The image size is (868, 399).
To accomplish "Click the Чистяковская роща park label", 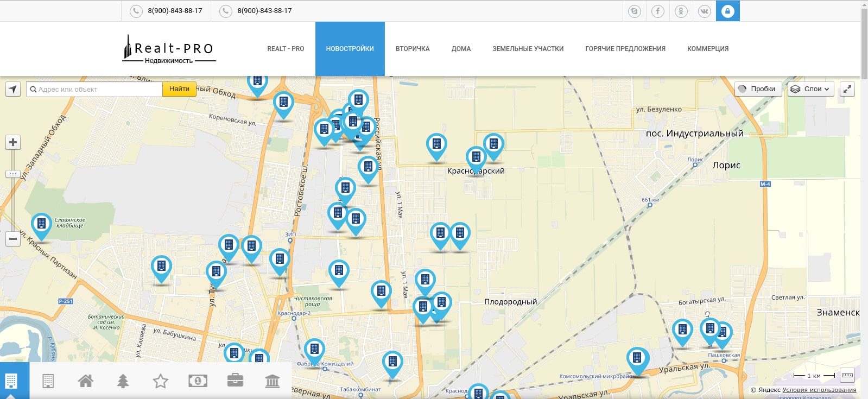I will tap(313, 301).
